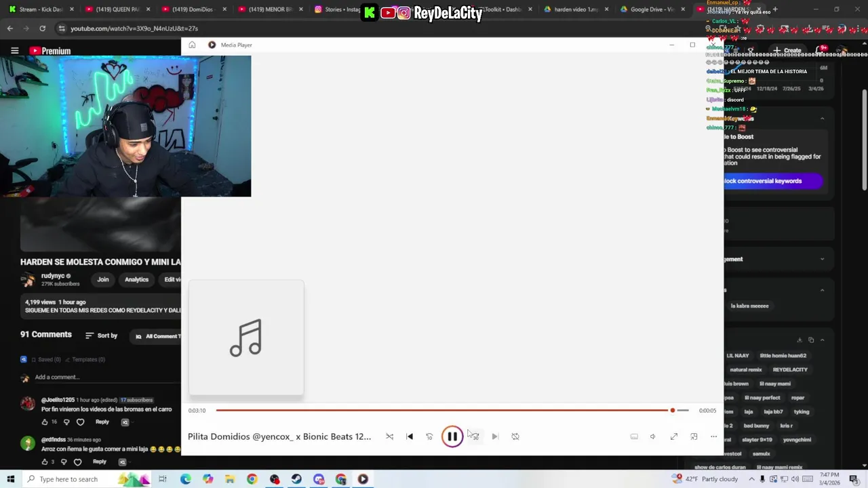Reply to the @Joelito1205 comment
This screenshot has height=488, width=868.
(x=102, y=422)
